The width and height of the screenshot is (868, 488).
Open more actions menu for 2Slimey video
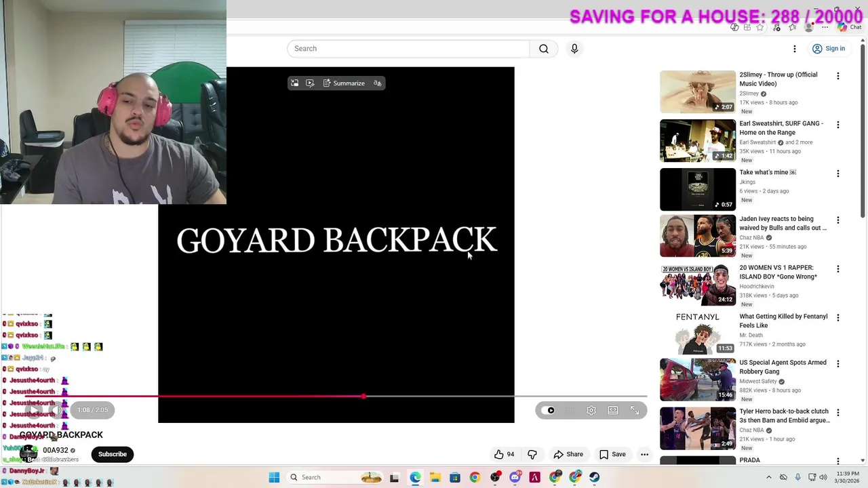pos(838,76)
